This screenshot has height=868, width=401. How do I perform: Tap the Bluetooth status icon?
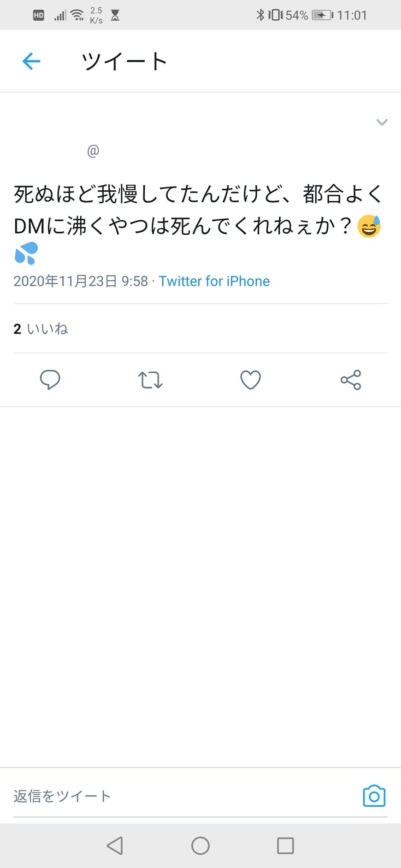[260, 15]
